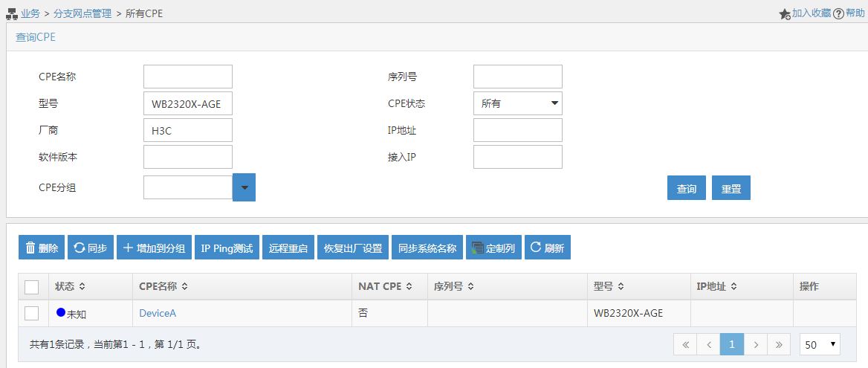Open 分支网点管理 in breadcrumb
The height and width of the screenshot is (368, 868).
pos(82,14)
